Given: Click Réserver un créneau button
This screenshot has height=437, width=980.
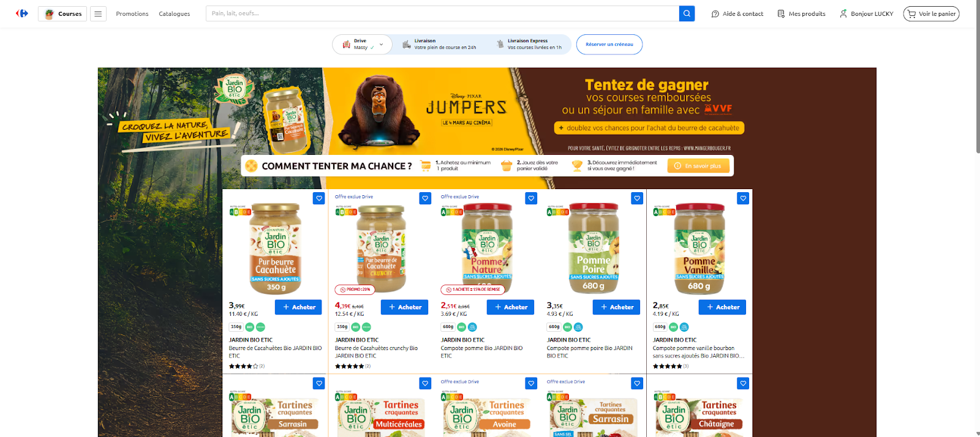Looking at the screenshot, I should (609, 44).
